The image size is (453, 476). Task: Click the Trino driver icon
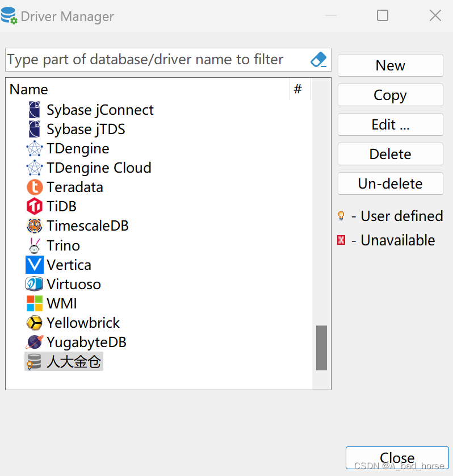(x=34, y=245)
